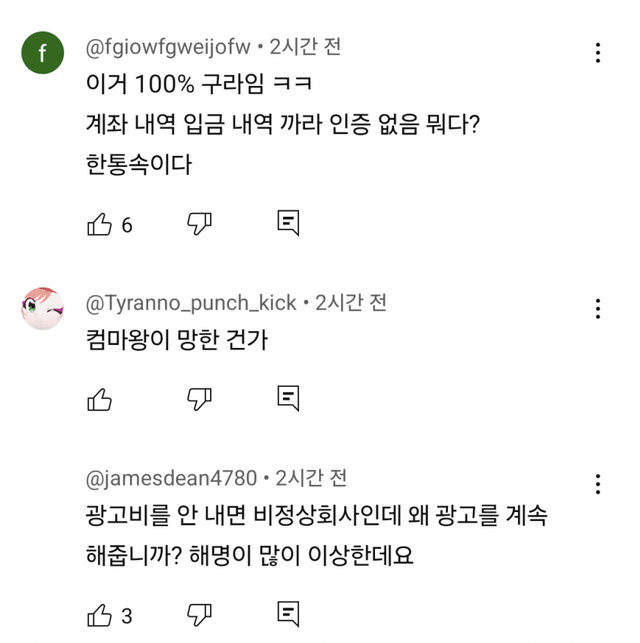Image resolution: width=640 pixels, height=643 pixels.
Task: Reply to @fgiowfgweijofw's comment
Action: [288, 224]
